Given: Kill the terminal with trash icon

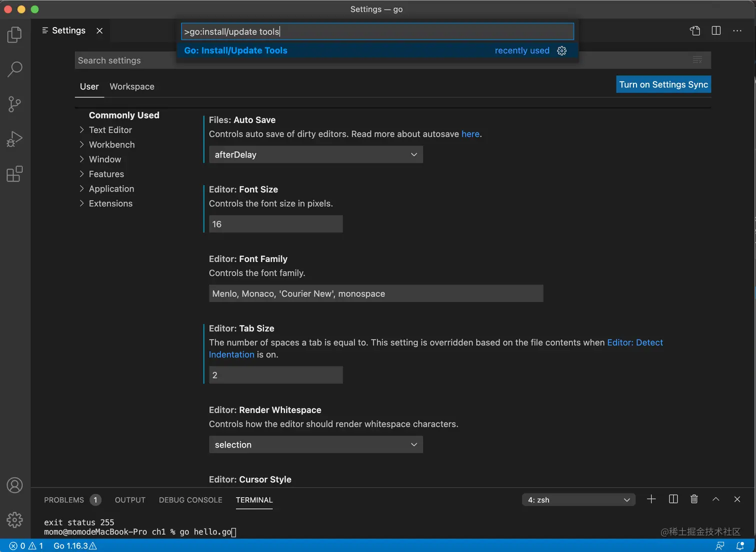Looking at the screenshot, I should point(694,499).
